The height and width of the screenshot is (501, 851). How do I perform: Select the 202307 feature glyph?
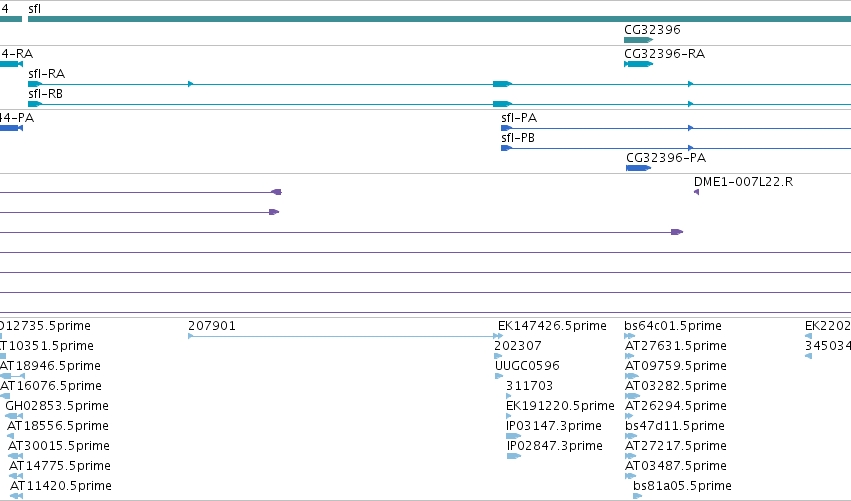point(498,356)
